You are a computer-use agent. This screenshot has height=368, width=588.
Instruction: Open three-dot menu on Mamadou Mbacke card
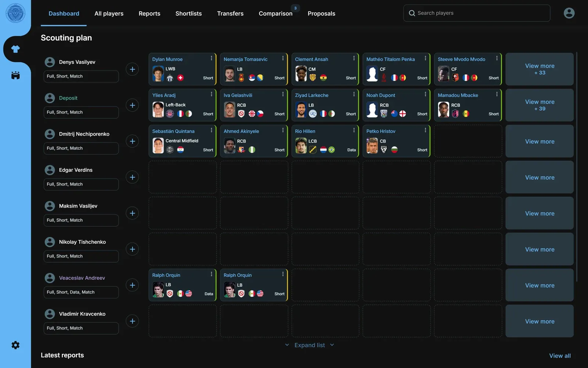[x=496, y=94]
